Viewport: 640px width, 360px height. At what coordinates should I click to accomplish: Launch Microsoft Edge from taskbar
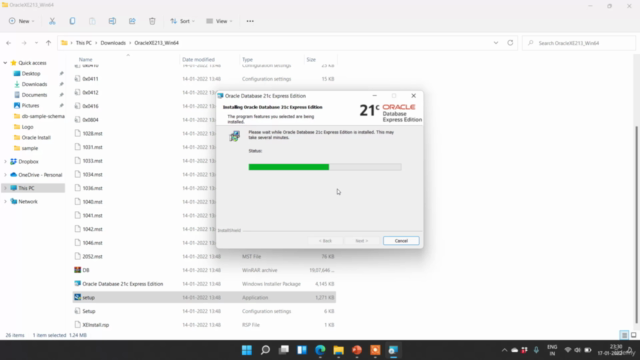coord(320,350)
